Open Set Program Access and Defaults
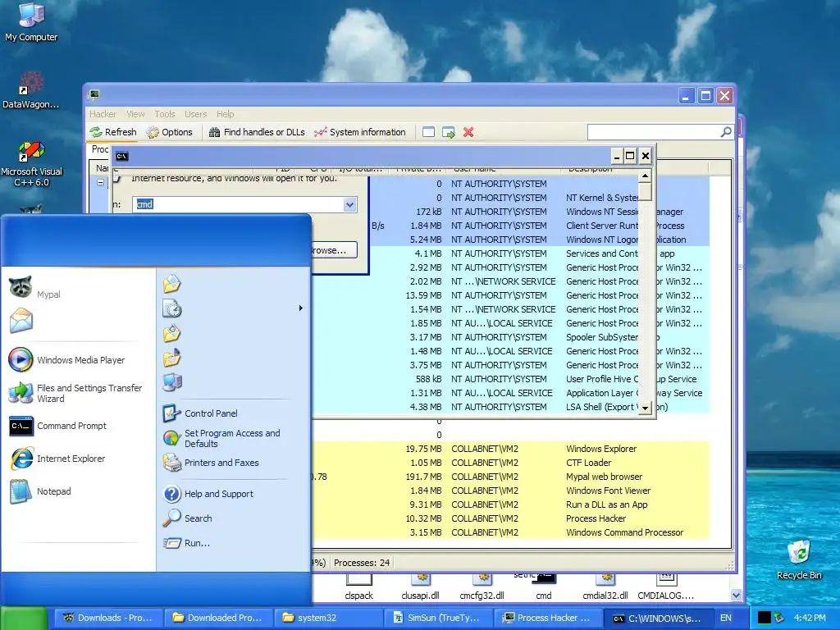Image resolution: width=840 pixels, height=630 pixels. [x=221, y=438]
